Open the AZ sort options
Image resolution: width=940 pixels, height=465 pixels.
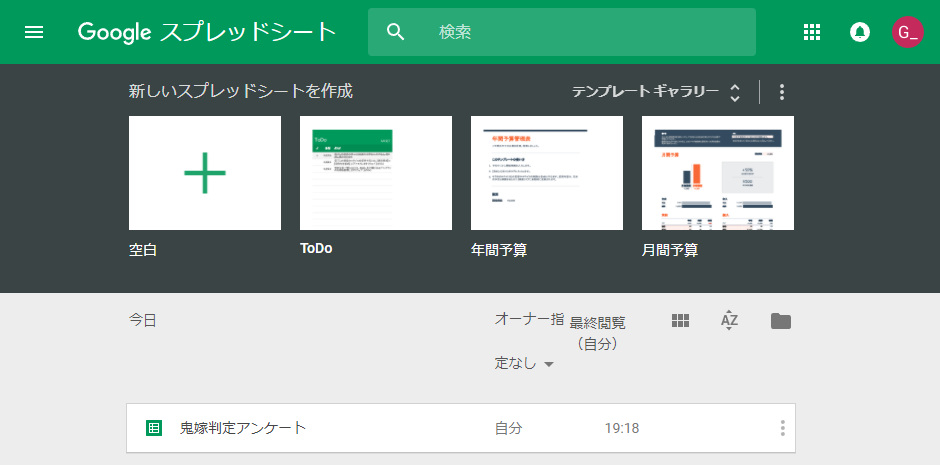729,321
